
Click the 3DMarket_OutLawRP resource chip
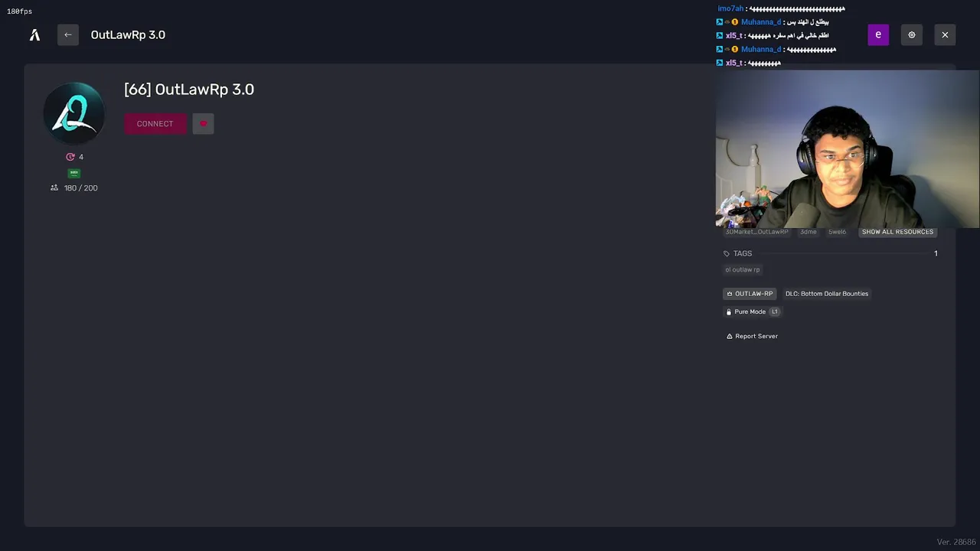coord(756,232)
